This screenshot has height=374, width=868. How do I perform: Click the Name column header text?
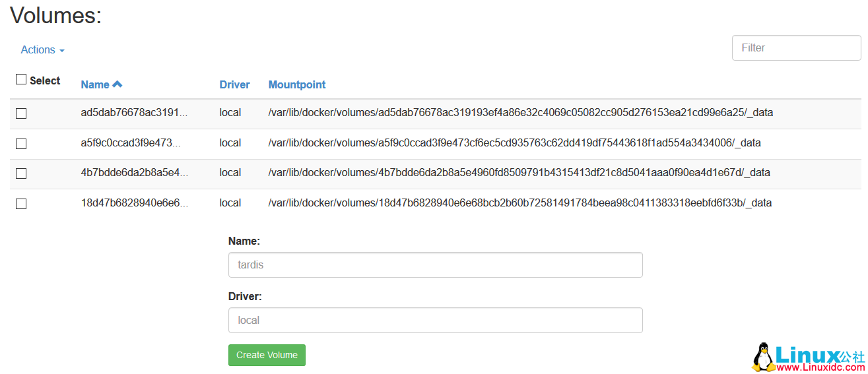click(95, 84)
